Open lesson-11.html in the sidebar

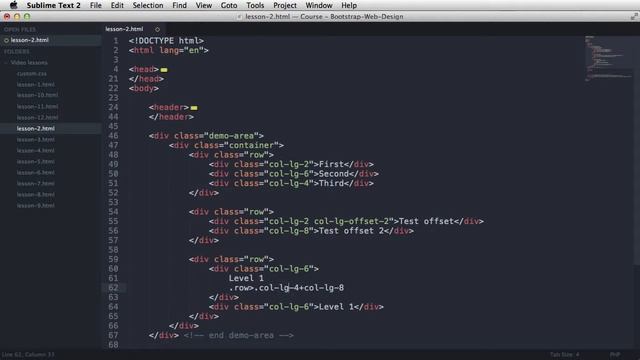37,107
